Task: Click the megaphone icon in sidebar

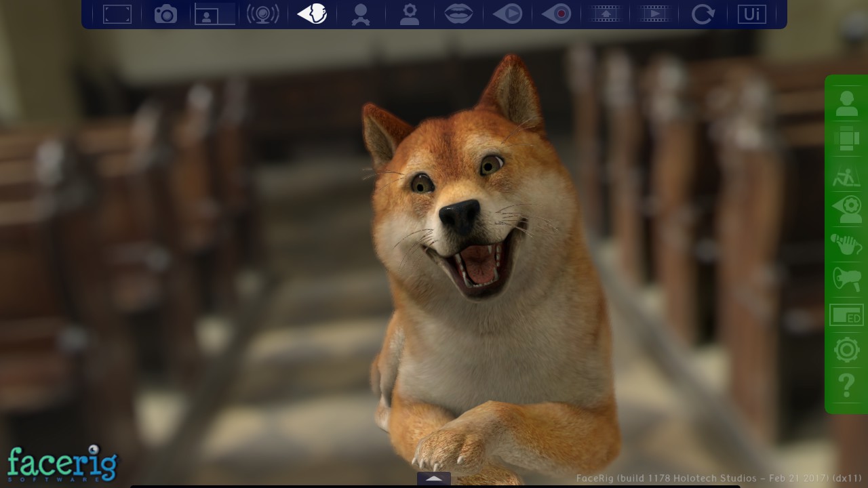Action: 846,279
